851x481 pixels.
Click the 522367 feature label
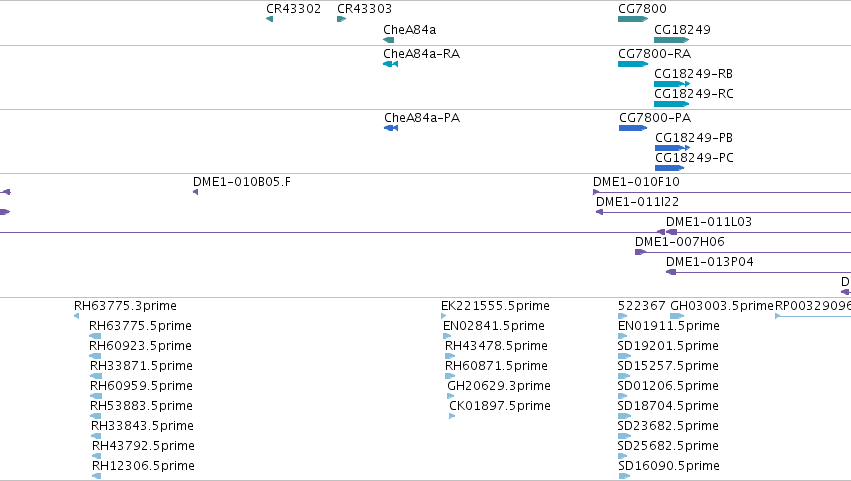(x=642, y=306)
